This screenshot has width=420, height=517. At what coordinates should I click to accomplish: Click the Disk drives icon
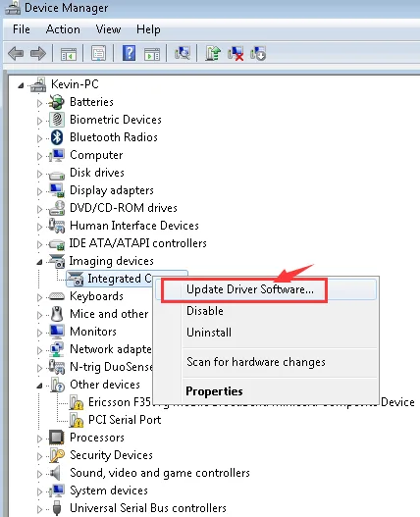[x=56, y=175]
